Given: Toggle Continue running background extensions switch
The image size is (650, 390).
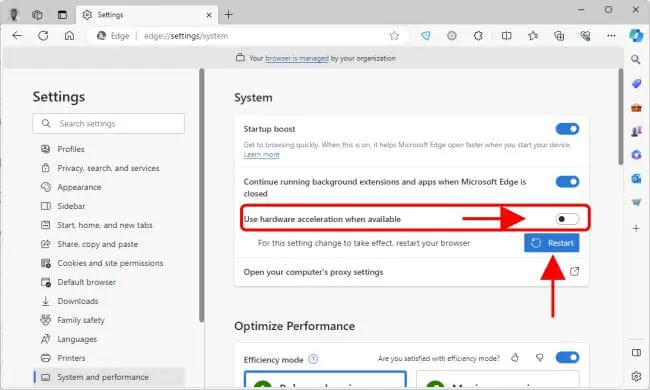Looking at the screenshot, I should pos(568,182).
